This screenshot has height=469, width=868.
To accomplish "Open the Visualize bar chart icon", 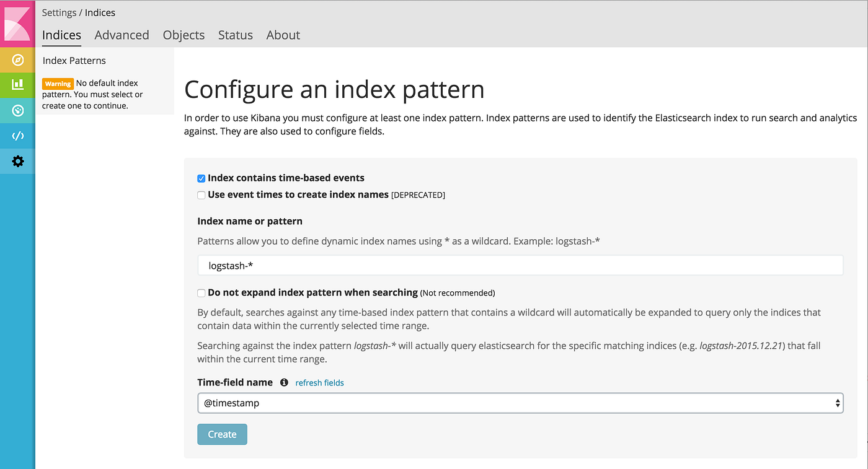I will point(17,84).
